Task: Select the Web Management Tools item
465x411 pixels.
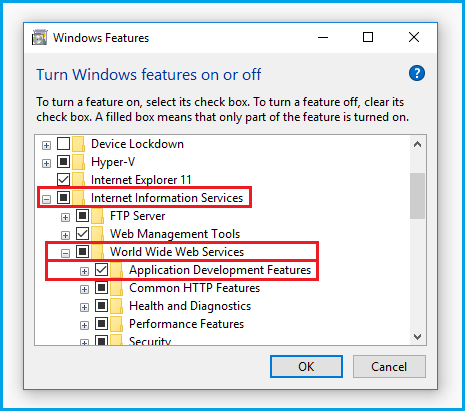Action: pos(175,234)
